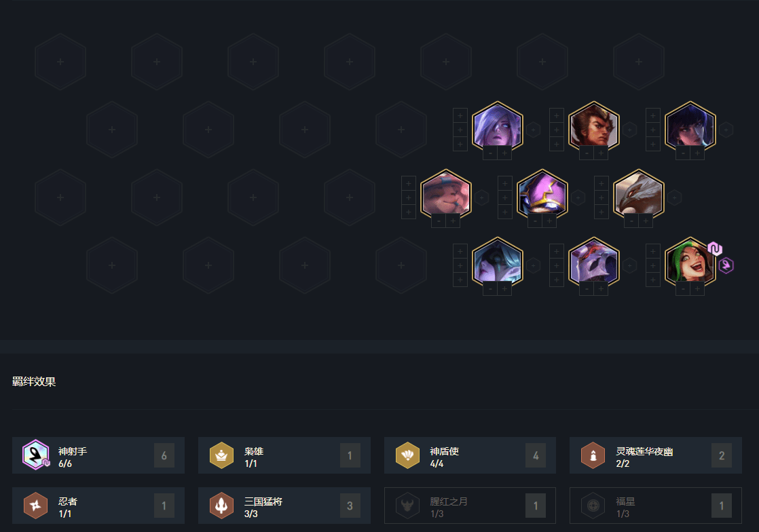Image resolution: width=759 pixels, height=532 pixels.
Task: Click the pink chosen badge on Jinx
Action: 714,249
